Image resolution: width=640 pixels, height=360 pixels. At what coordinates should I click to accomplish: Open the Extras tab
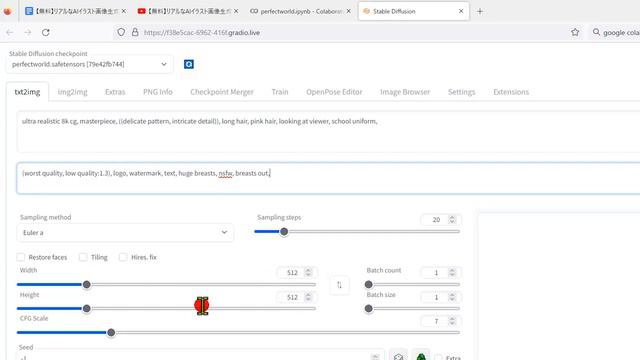[x=115, y=92]
